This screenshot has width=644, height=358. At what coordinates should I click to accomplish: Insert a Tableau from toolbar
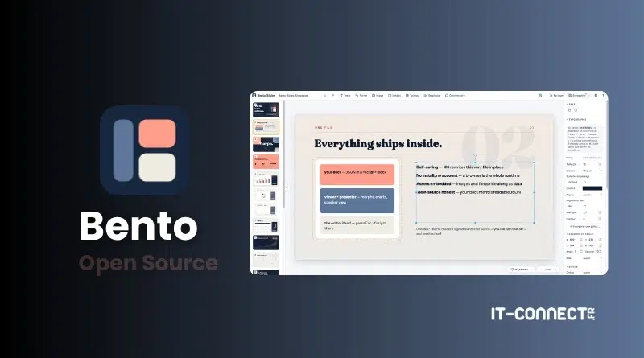tap(412, 95)
